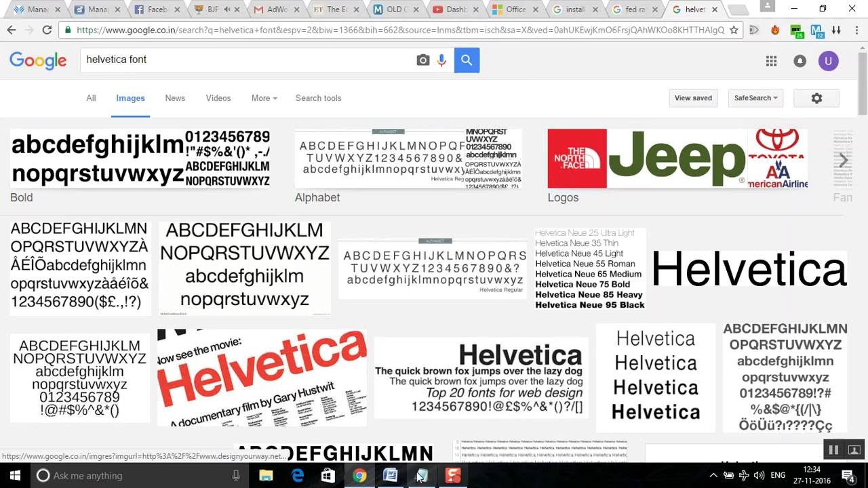Open the Windows Start menu
The width and height of the screenshot is (868, 488).
click(x=15, y=475)
